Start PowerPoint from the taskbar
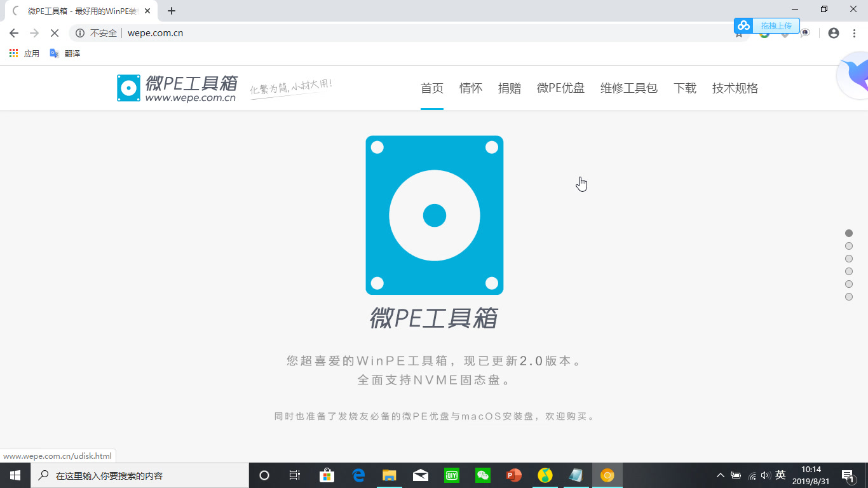 pyautogui.click(x=513, y=475)
